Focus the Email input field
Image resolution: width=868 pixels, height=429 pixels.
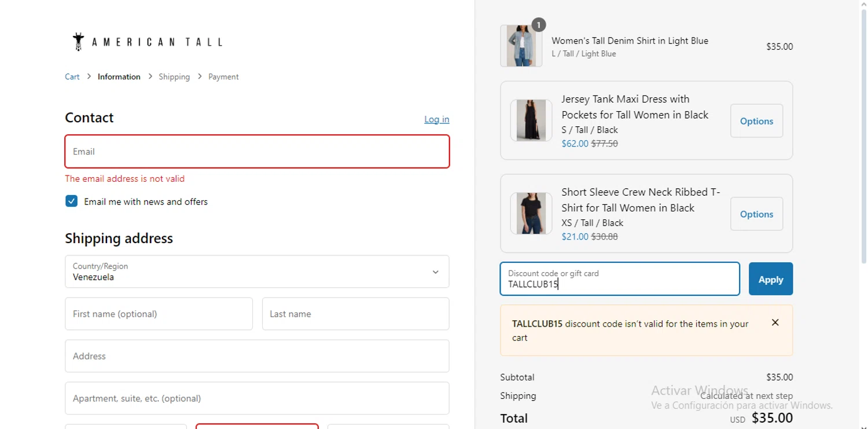257,152
